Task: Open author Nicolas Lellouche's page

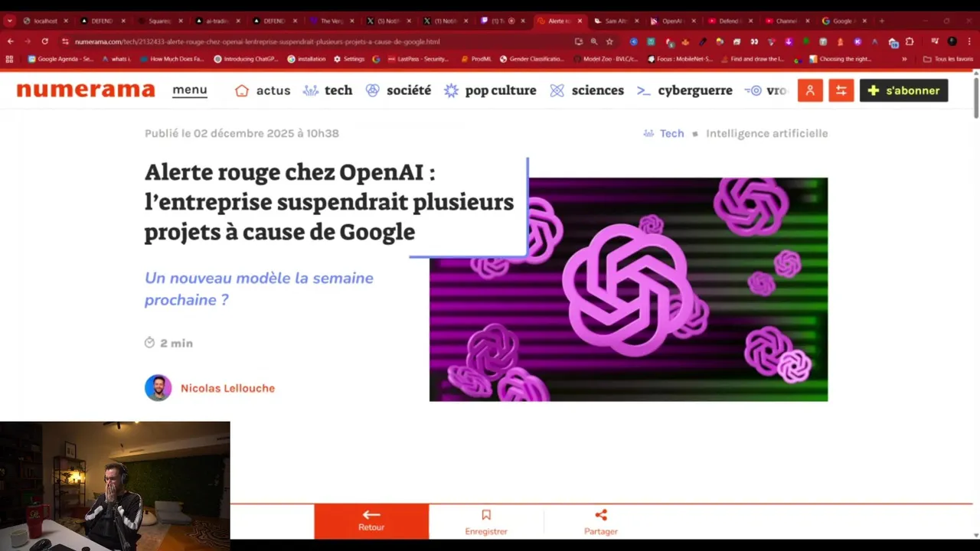Action: (x=227, y=388)
